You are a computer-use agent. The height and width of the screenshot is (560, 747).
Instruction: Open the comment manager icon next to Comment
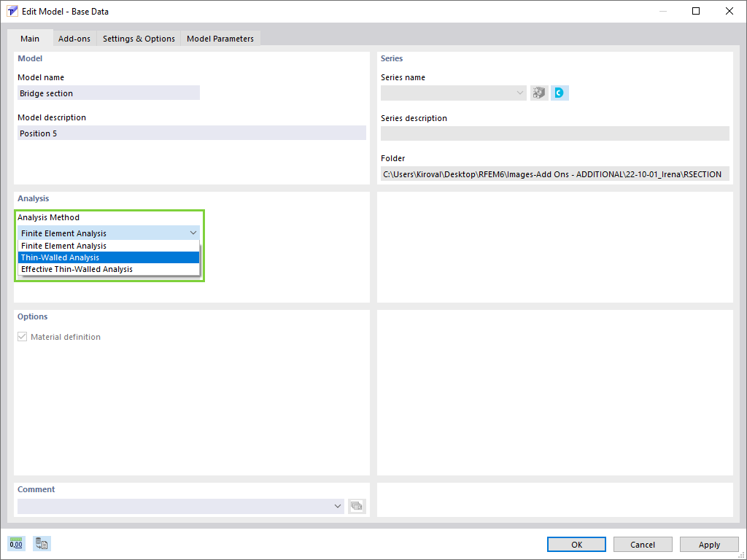[356, 505]
